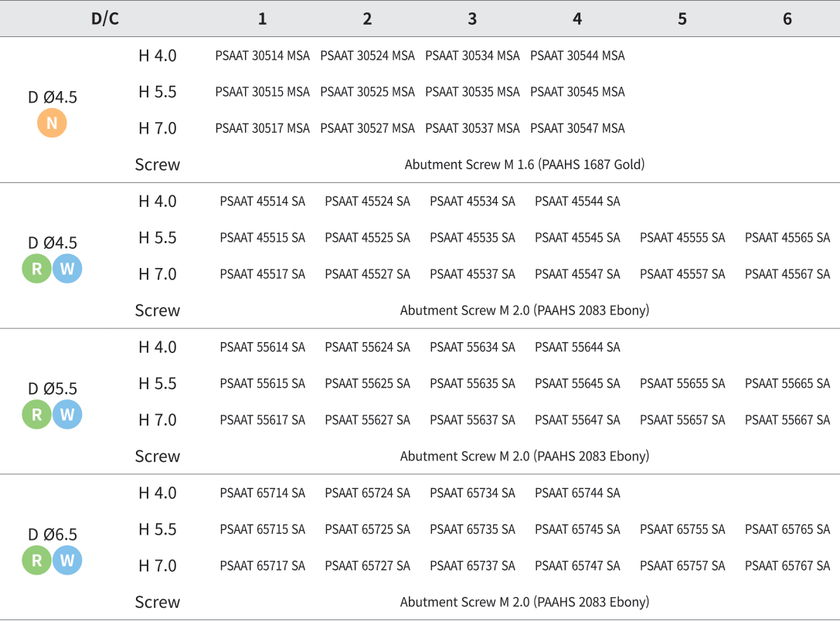Click the green R badge under D Ø5.5
This screenshot has width=840, height=621.
pos(36,414)
